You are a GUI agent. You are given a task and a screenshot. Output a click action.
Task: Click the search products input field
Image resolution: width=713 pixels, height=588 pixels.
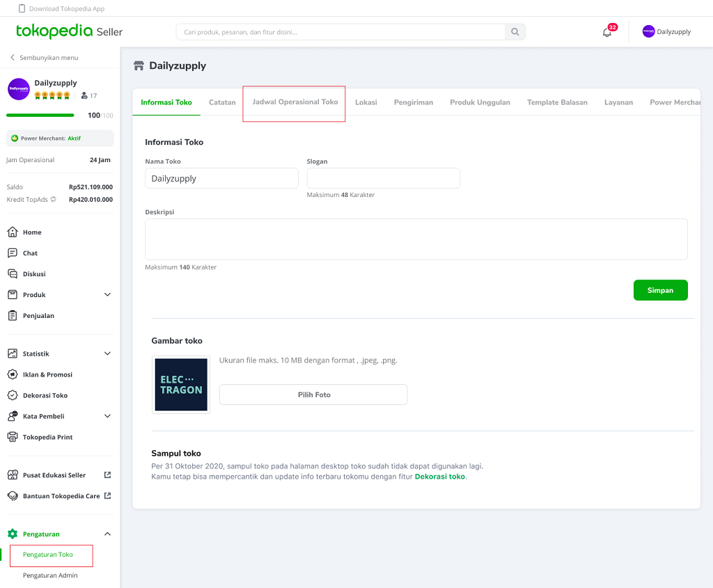pyautogui.click(x=340, y=32)
